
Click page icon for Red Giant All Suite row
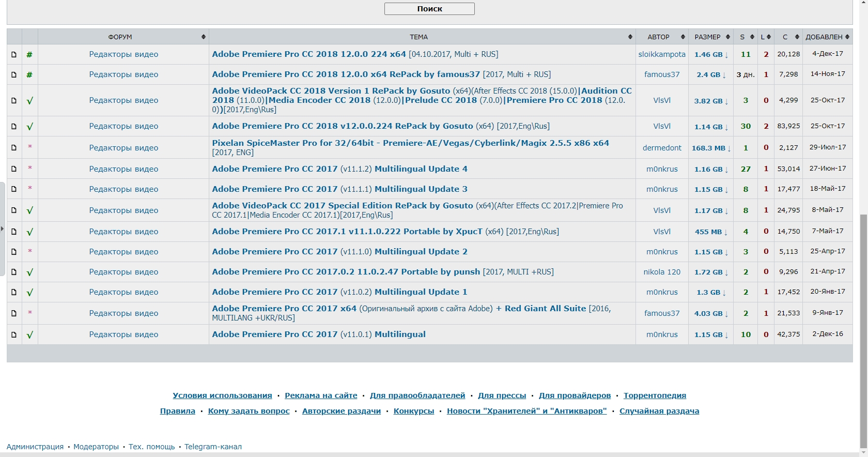[x=14, y=313]
